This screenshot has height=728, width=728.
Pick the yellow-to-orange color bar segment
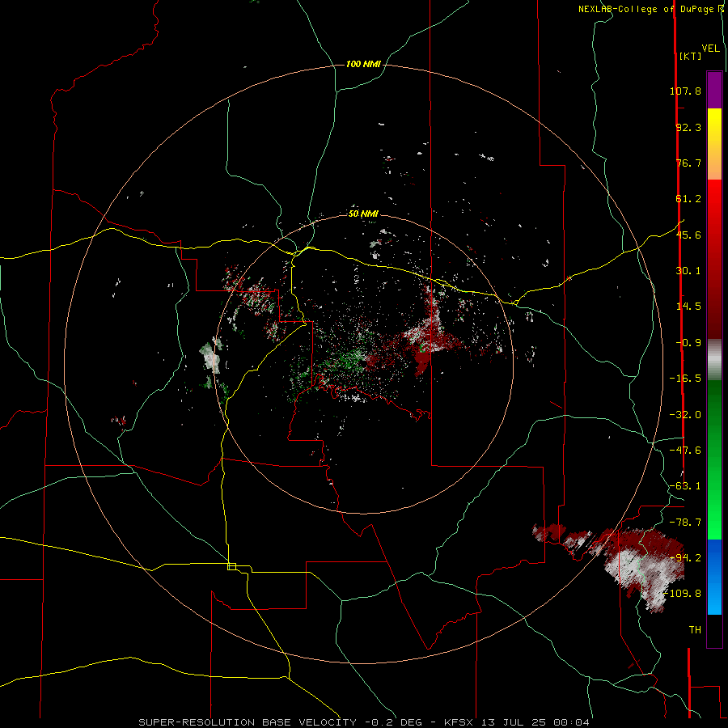(x=714, y=144)
